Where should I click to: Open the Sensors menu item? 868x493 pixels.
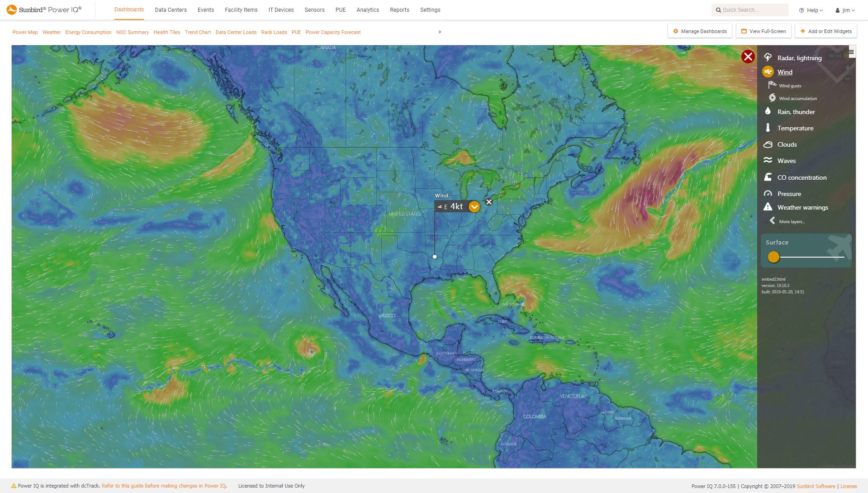coord(314,10)
